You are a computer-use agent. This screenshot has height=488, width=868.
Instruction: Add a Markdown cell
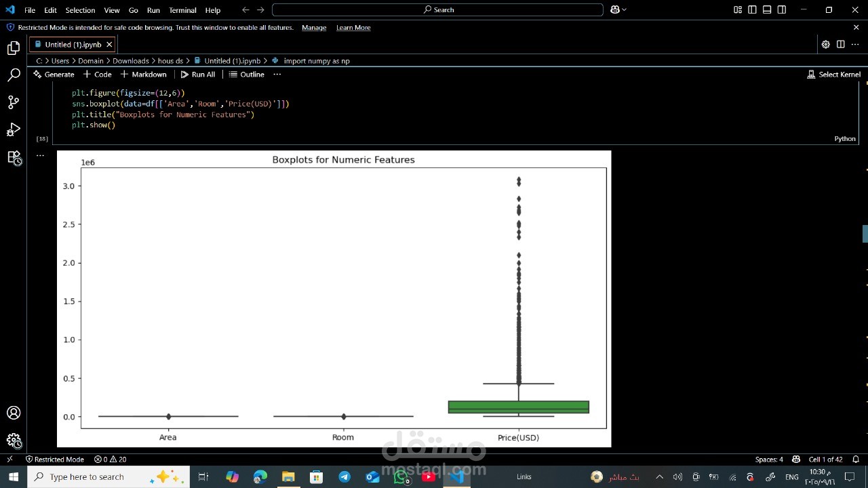pyautogui.click(x=143, y=75)
